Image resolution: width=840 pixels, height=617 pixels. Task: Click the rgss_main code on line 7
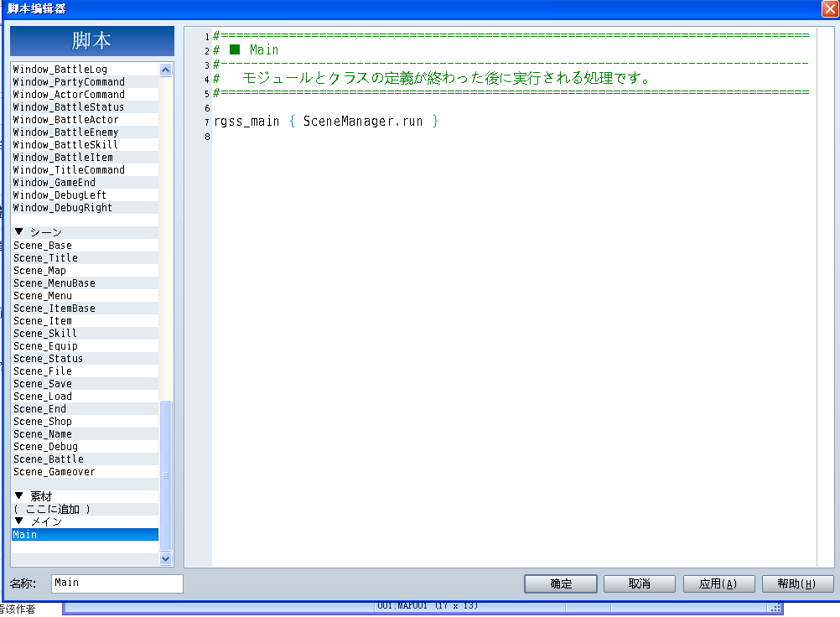(246, 122)
